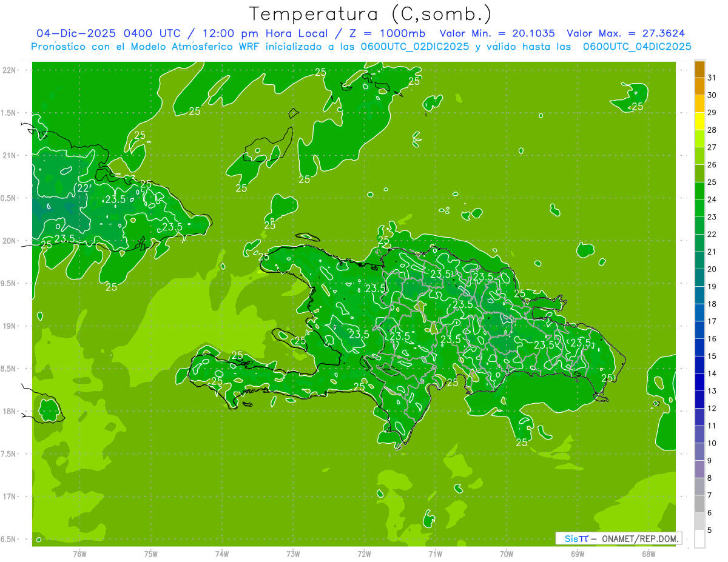Image resolution: width=728 pixels, height=562 pixels.
Task: Click the 0600UTC_02DIC2025 initialization time
Action: point(415,47)
